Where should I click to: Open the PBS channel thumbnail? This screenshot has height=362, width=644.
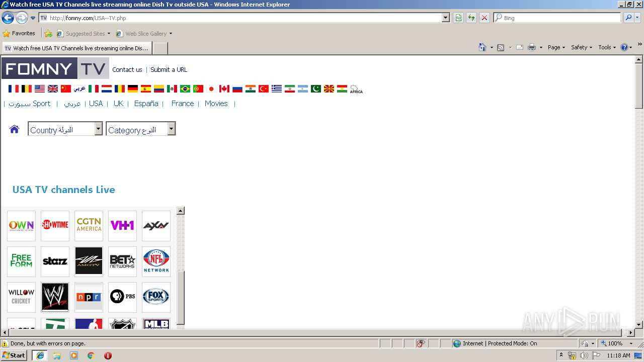pyautogui.click(x=122, y=297)
